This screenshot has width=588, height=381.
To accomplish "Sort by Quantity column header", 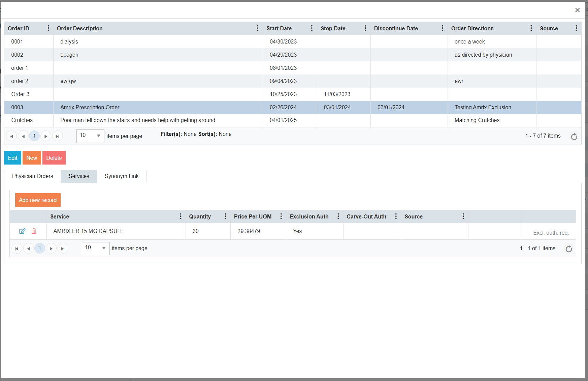I will tap(200, 216).
